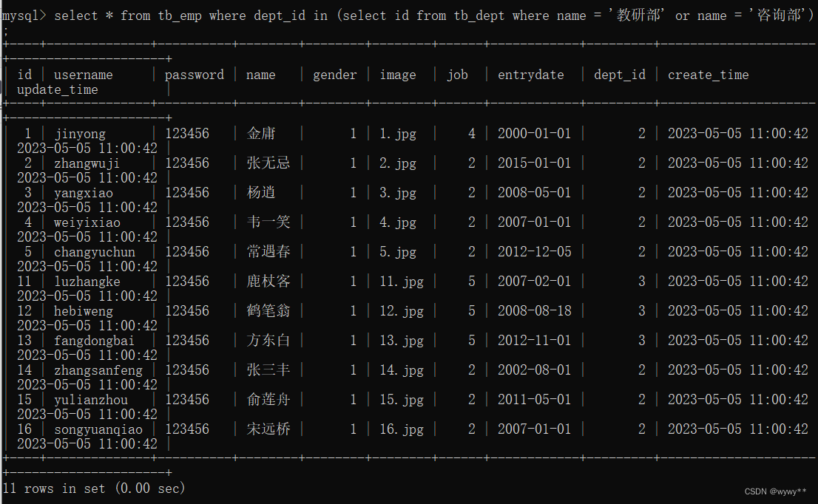Click the entrydate column header
Image resolution: width=818 pixels, height=504 pixels.
(530, 75)
